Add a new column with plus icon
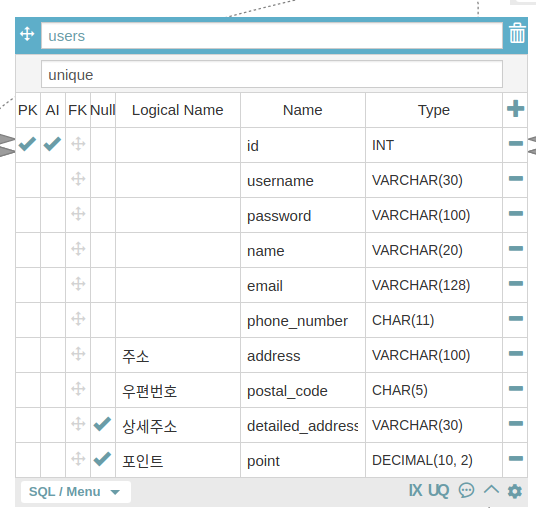 pos(515,109)
